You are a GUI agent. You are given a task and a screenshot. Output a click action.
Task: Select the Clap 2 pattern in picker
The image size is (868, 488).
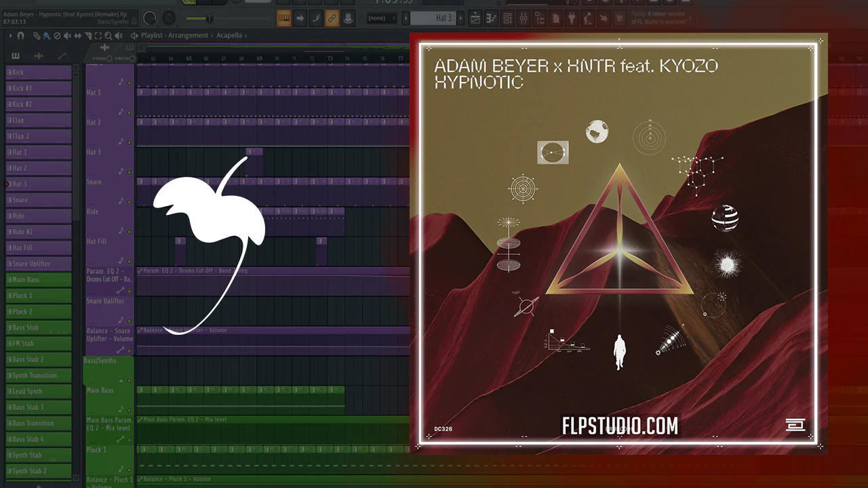point(39,136)
